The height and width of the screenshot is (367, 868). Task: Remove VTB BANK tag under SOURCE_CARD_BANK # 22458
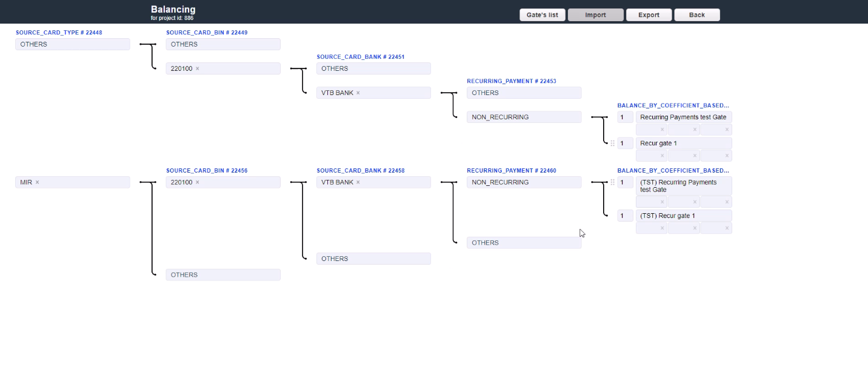358,182
